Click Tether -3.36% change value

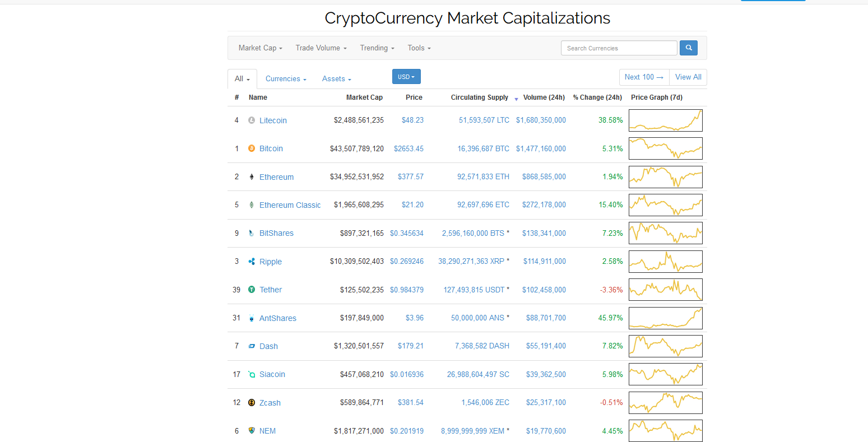click(x=611, y=290)
